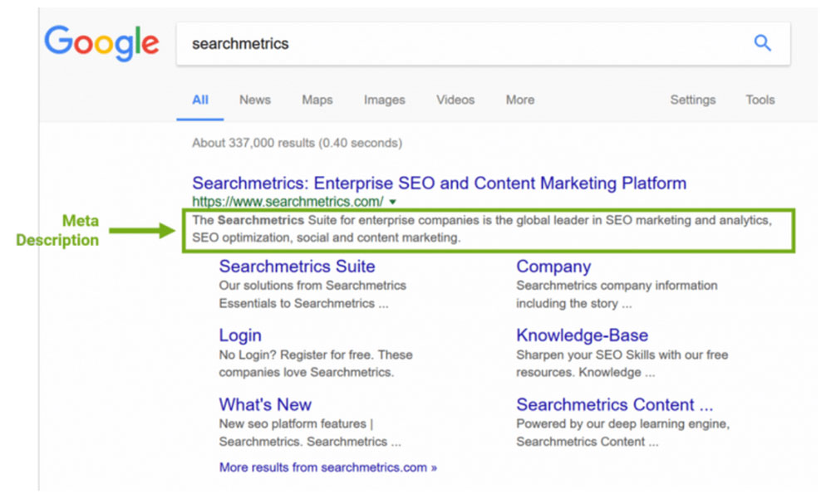Expand the dropdown arrow beside searchmetrics.com URL
This screenshot has width=831, height=504.
(x=393, y=202)
